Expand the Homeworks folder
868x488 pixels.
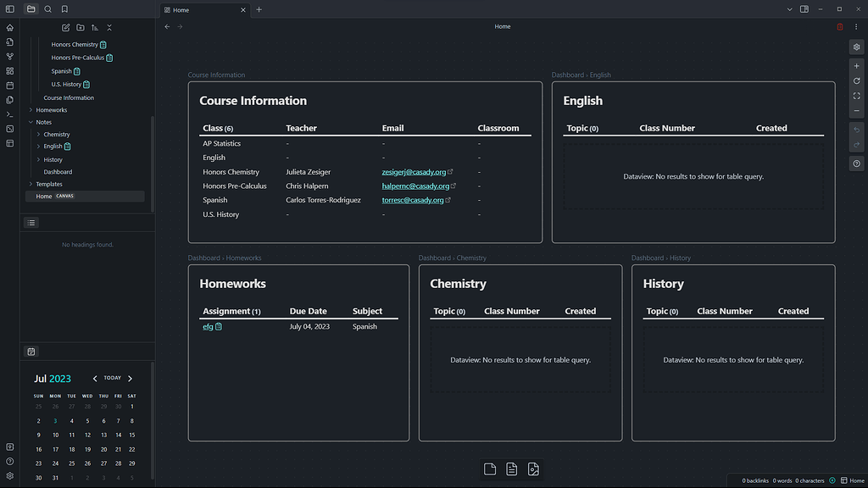point(31,110)
